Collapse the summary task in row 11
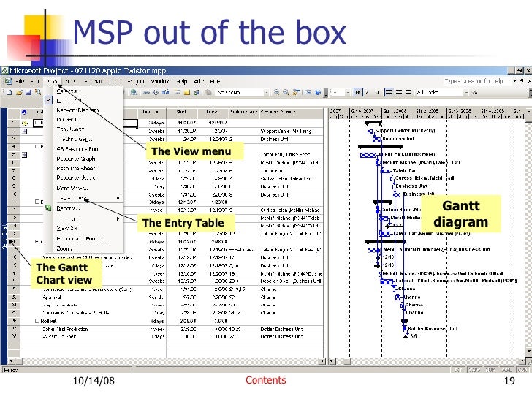 pyautogui.click(x=37, y=202)
